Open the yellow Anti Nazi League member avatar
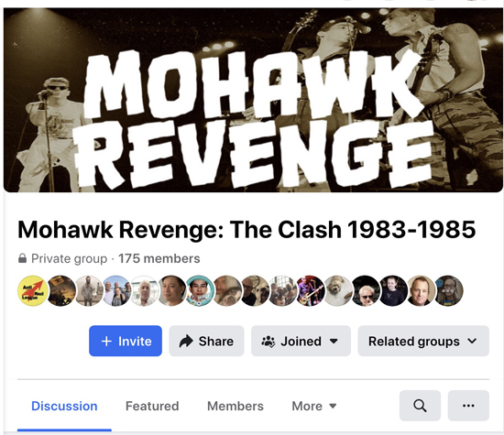This screenshot has height=435, width=504. pyautogui.click(x=33, y=290)
